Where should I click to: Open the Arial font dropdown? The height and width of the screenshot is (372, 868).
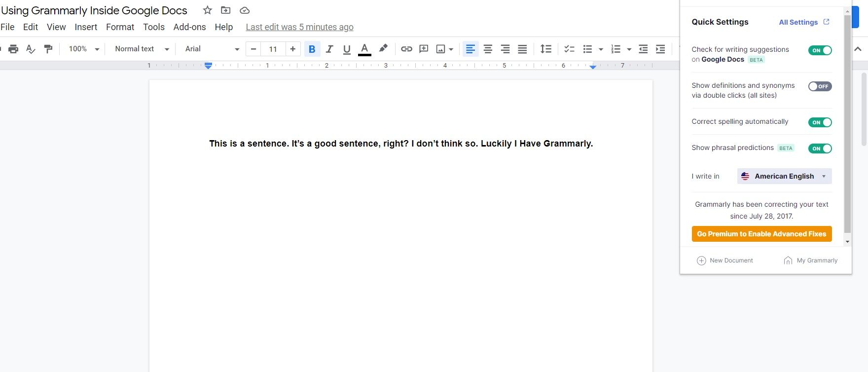click(212, 49)
